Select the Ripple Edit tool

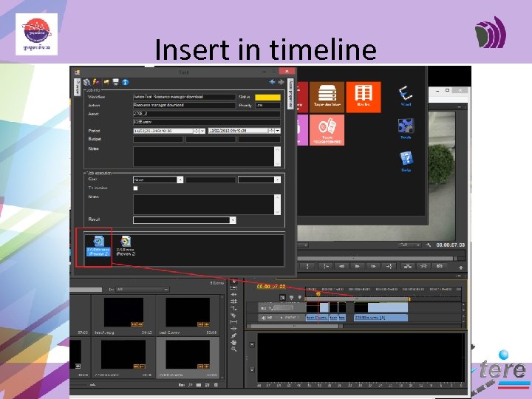tap(233, 295)
